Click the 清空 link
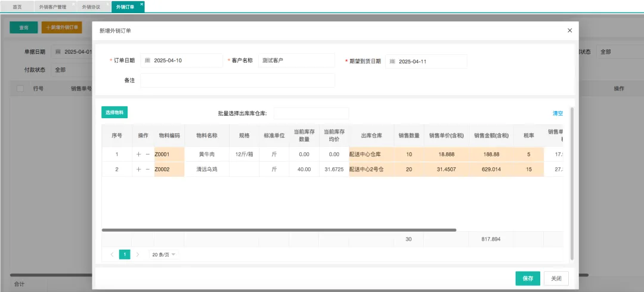 (x=558, y=113)
